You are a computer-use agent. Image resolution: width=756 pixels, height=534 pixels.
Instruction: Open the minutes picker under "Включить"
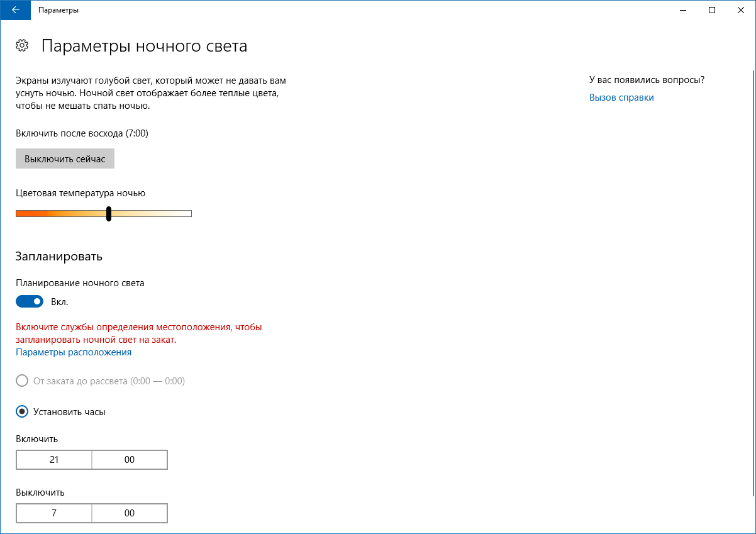[x=130, y=460]
